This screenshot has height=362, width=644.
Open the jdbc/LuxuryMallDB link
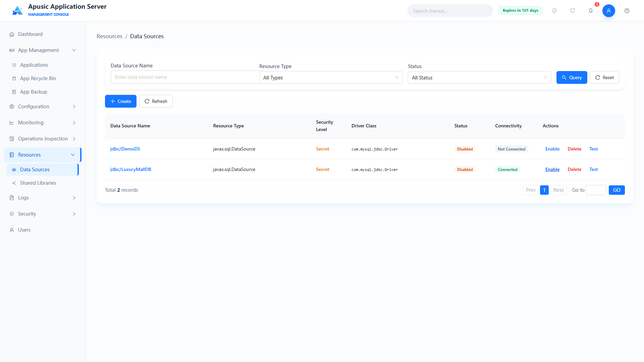pos(131,169)
